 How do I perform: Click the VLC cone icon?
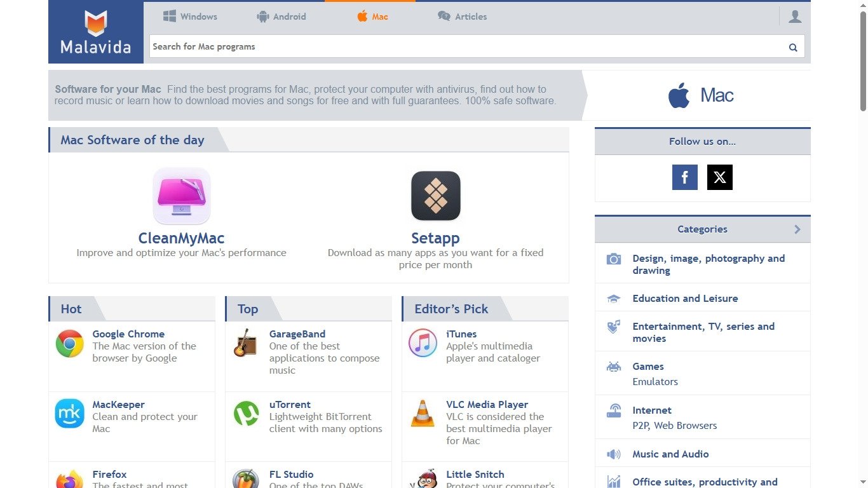coord(423,414)
